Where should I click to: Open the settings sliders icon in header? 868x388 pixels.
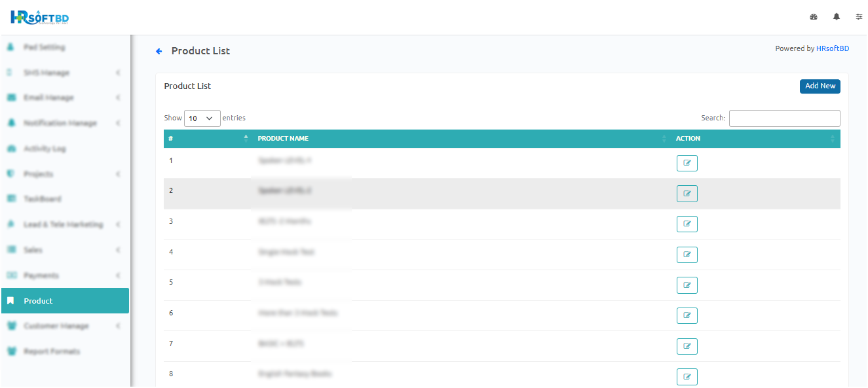click(859, 17)
